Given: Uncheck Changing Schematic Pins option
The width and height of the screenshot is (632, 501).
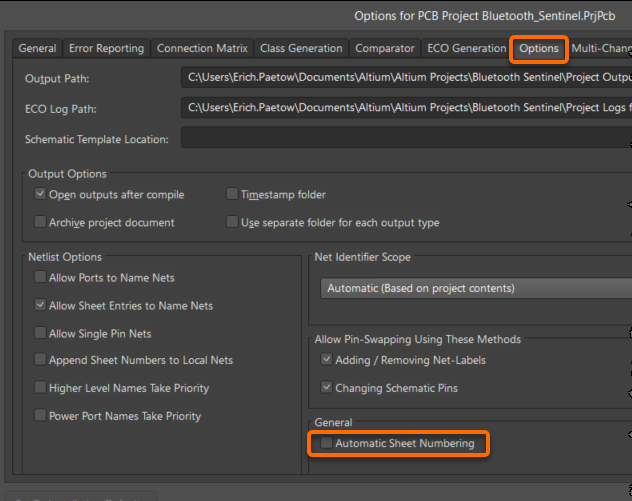Looking at the screenshot, I should coord(327,387).
